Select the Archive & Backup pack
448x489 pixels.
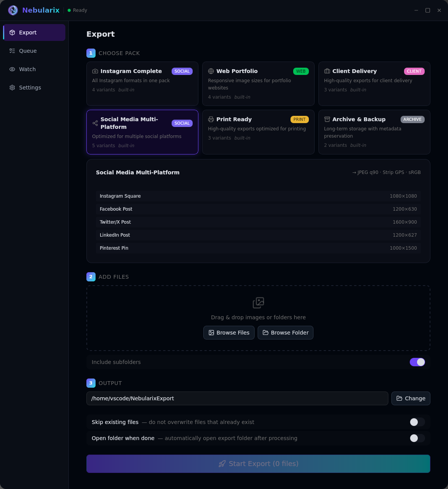(x=374, y=132)
